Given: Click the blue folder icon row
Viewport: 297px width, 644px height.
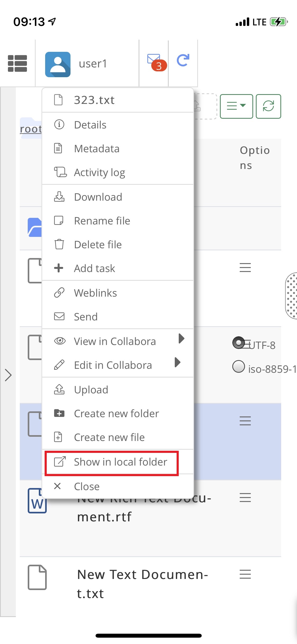Looking at the screenshot, I should [x=35, y=227].
